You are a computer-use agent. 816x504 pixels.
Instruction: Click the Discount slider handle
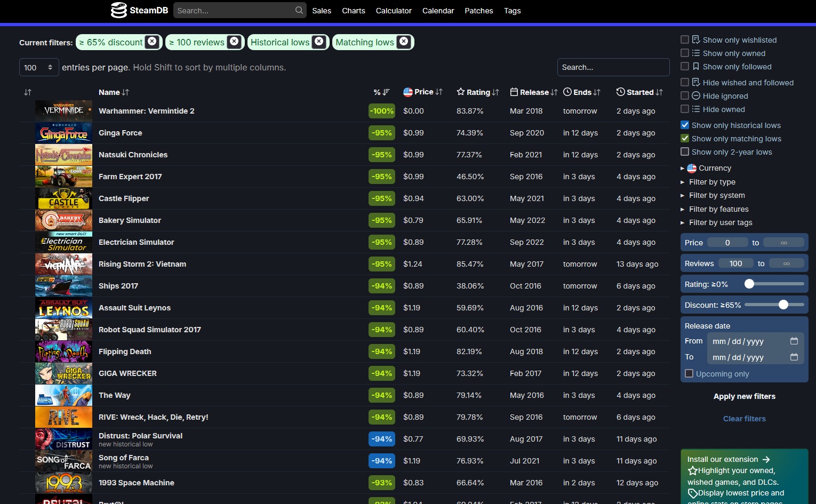(x=783, y=305)
